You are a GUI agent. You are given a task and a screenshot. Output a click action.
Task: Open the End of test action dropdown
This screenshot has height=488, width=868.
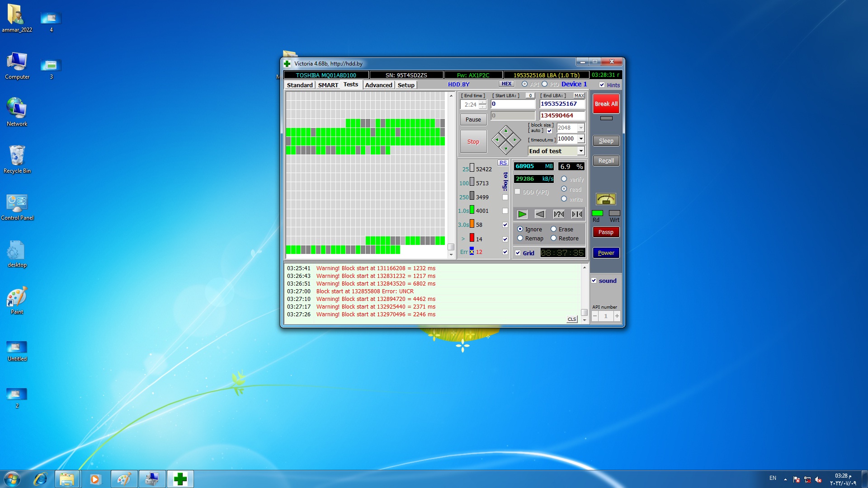[581, 151]
